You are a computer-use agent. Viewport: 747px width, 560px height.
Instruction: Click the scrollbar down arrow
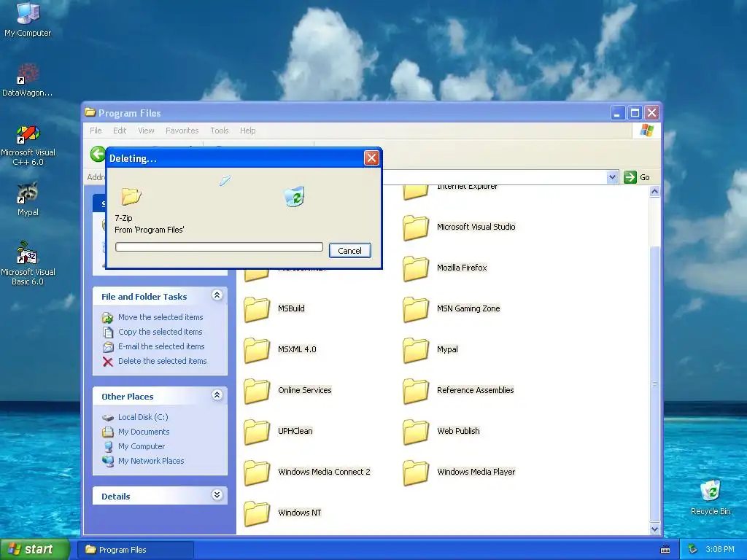tap(654, 529)
